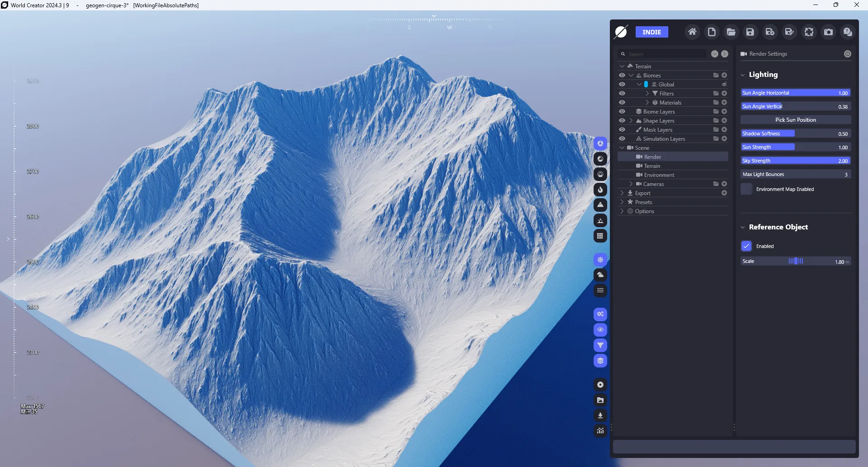
Task: Click the download icon in viewport toolbar
Action: point(600,415)
